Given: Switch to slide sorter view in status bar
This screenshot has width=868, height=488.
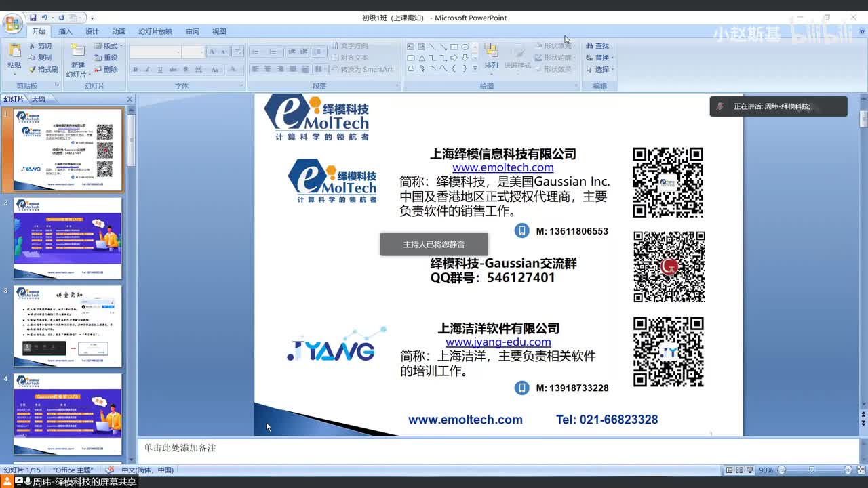Looking at the screenshot, I should (739, 470).
